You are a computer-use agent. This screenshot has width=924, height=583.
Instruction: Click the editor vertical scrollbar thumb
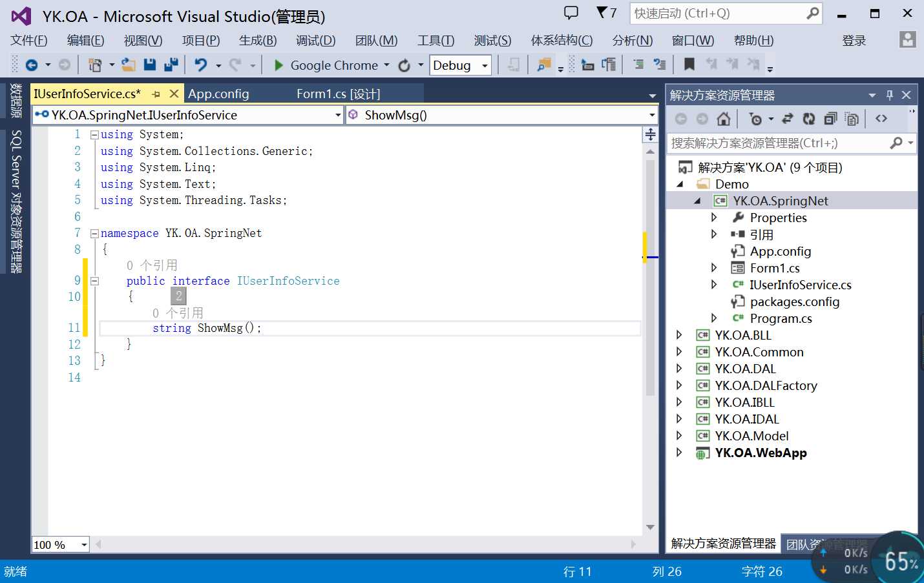[x=650, y=278]
